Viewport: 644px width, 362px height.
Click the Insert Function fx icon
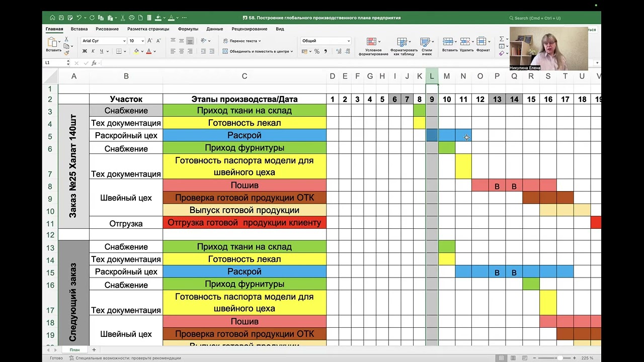(94, 63)
